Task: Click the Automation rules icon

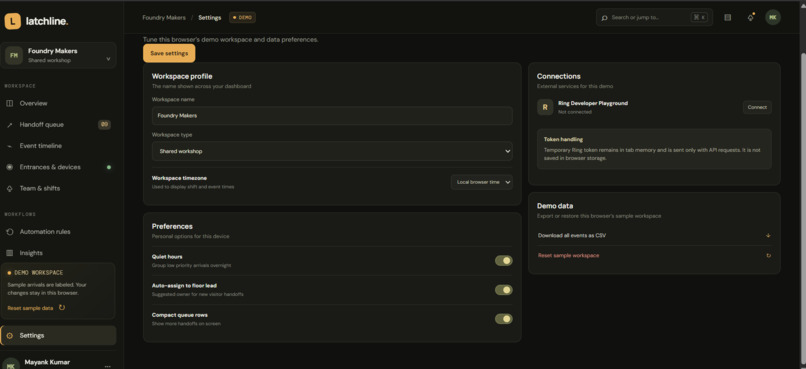Action: click(x=9, y=232)
